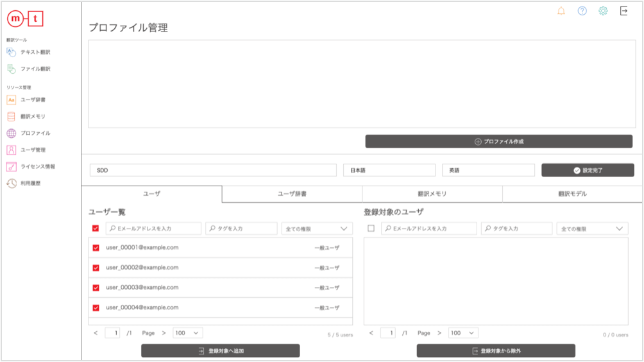Toggle checkbox for user_00003@example.com
Image resolution: width=644 pixels, height=362 pixels.
click(96, 288)
